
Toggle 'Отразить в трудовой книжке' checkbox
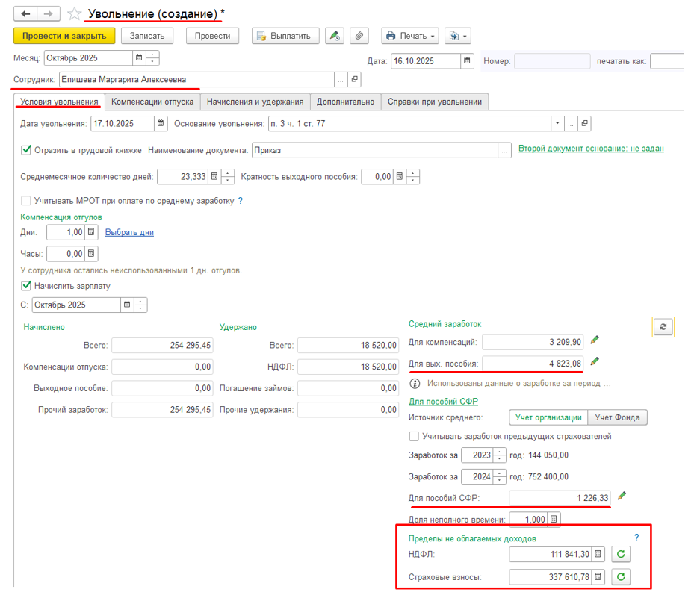click(x=26, y=150)
